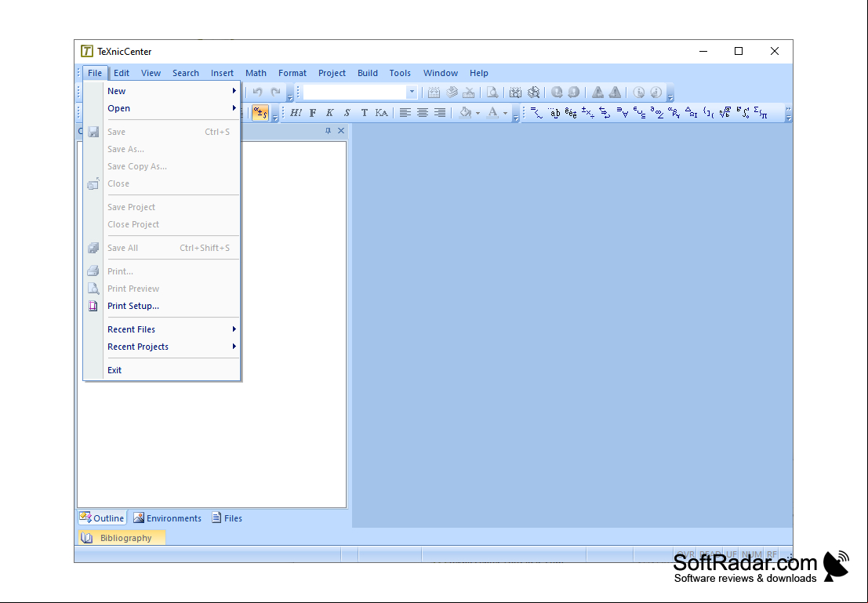Apply italic with the K icon
The height and width of the screenshot is (603, 868).
(330, 113)
